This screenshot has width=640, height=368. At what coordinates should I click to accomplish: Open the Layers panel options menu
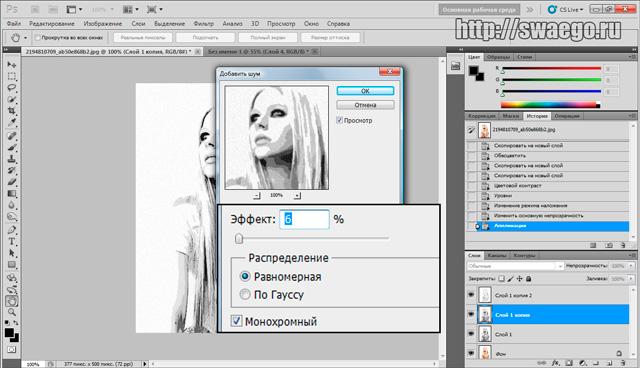coord(632,255)
